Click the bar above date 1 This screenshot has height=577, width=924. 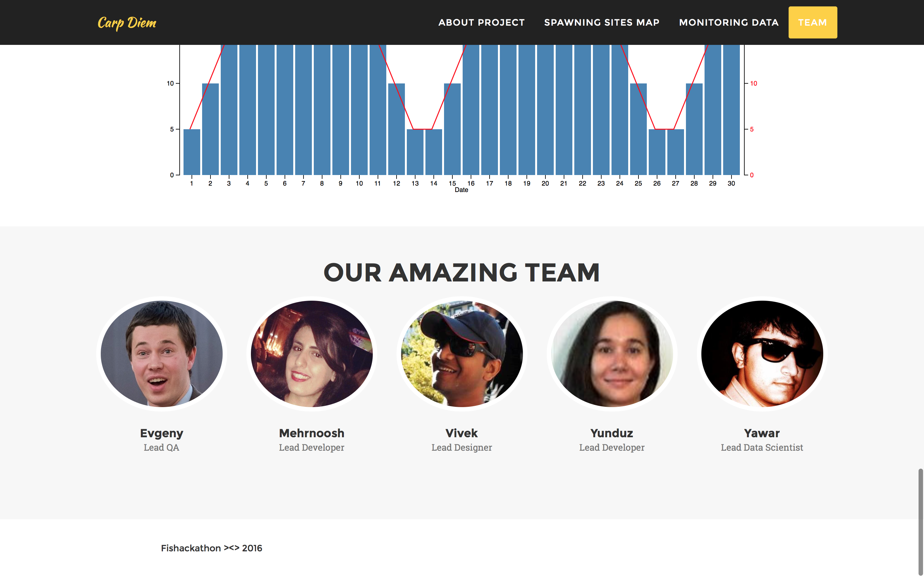coord(192,152)
